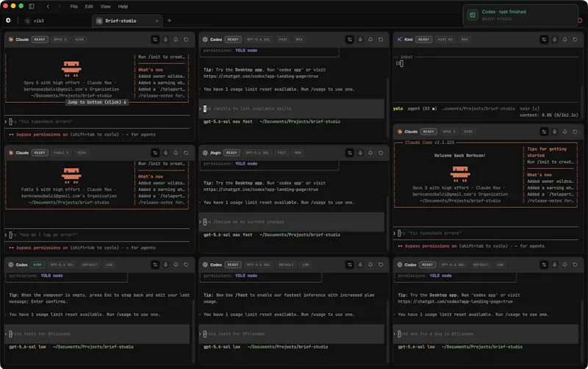The image size is (588, 369).
Task: Open sliders settings in Fable 5 Claude pane
Action: tap(155, 153)
